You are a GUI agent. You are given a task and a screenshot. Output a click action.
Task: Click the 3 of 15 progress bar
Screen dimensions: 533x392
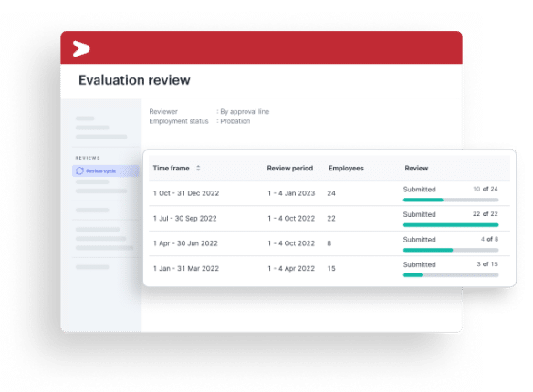pos(451,275)
